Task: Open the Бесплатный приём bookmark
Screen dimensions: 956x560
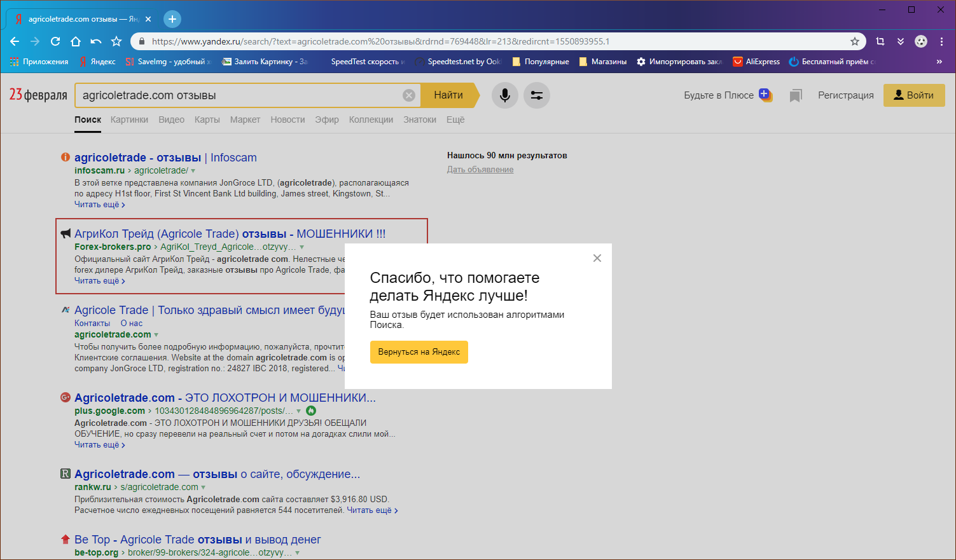Action: click(833, 62)
